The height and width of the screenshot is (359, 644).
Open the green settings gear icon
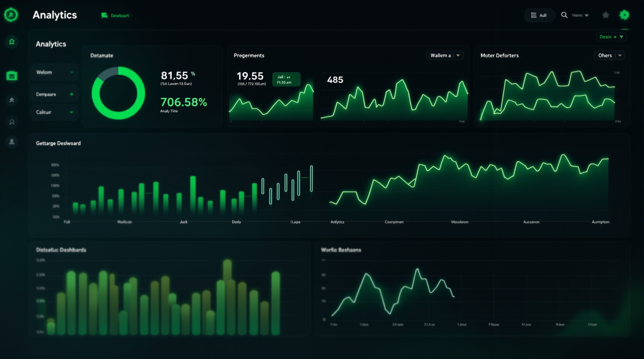tap(625, 15)
